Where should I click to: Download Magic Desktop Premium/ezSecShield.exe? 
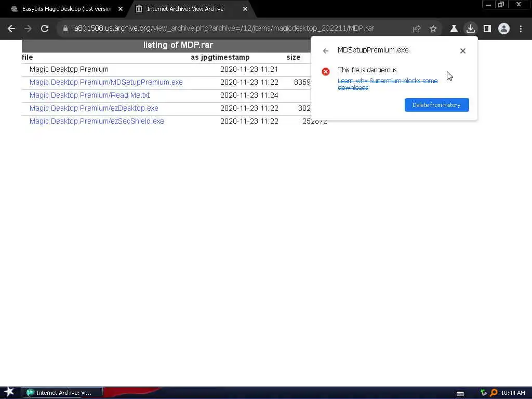click(97, 121)
